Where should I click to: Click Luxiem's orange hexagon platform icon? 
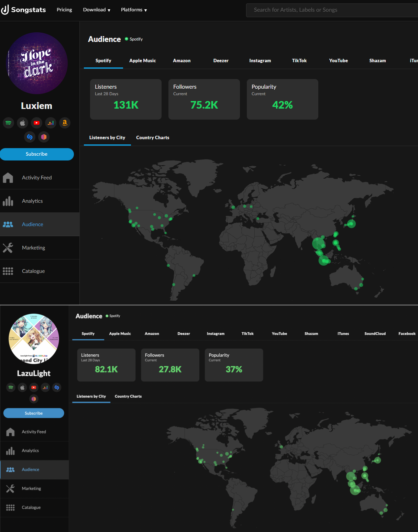click(x=44, y=137)
